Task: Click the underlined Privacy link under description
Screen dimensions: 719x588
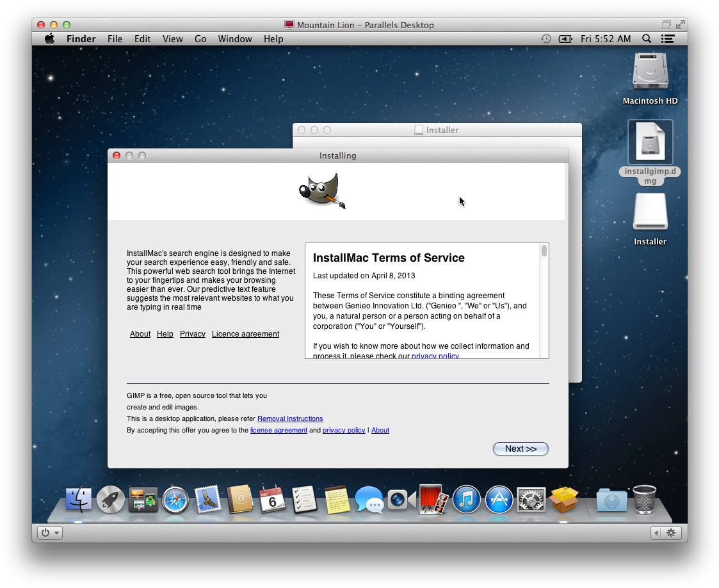Action: click(x=193, y=333)
